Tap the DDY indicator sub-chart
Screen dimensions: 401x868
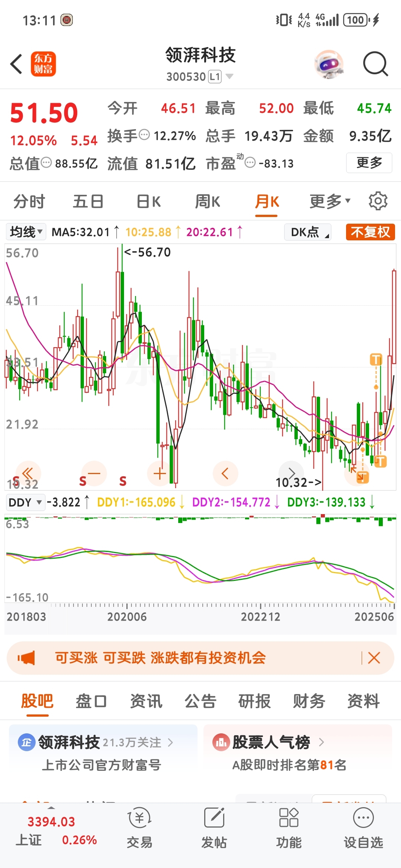click(x=200, y=558)
